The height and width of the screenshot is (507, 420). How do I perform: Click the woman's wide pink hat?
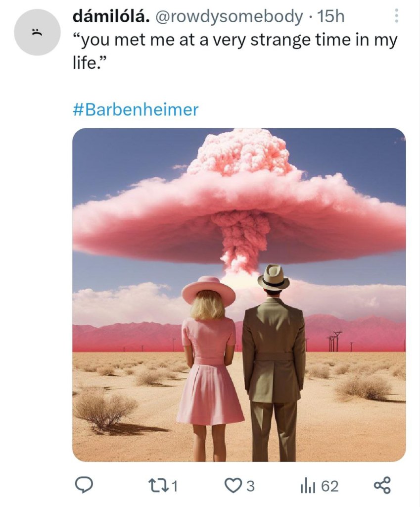coord(208,290)
